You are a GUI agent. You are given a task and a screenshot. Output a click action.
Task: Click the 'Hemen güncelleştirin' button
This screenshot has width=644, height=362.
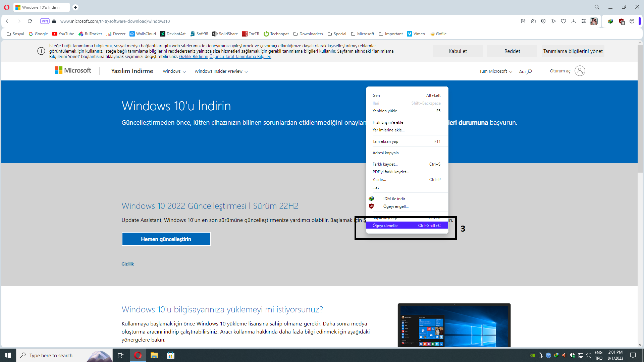[166, 239]
